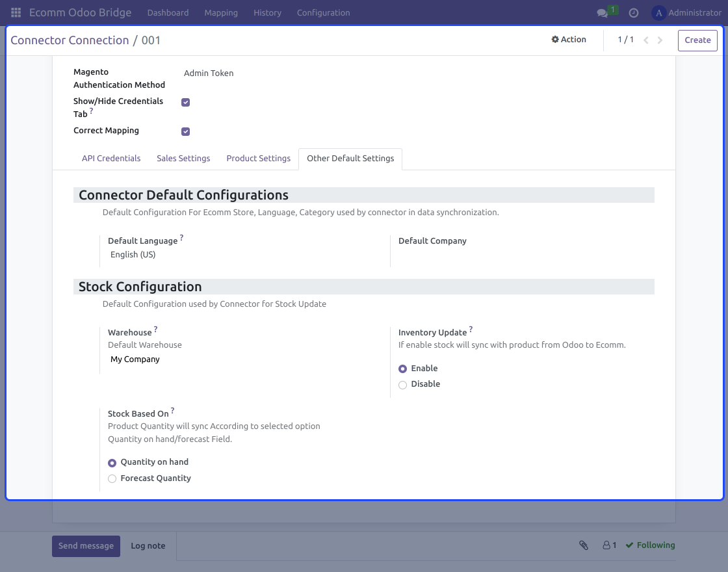Toggle Correct Mapping checkbox

pos(186,131)
